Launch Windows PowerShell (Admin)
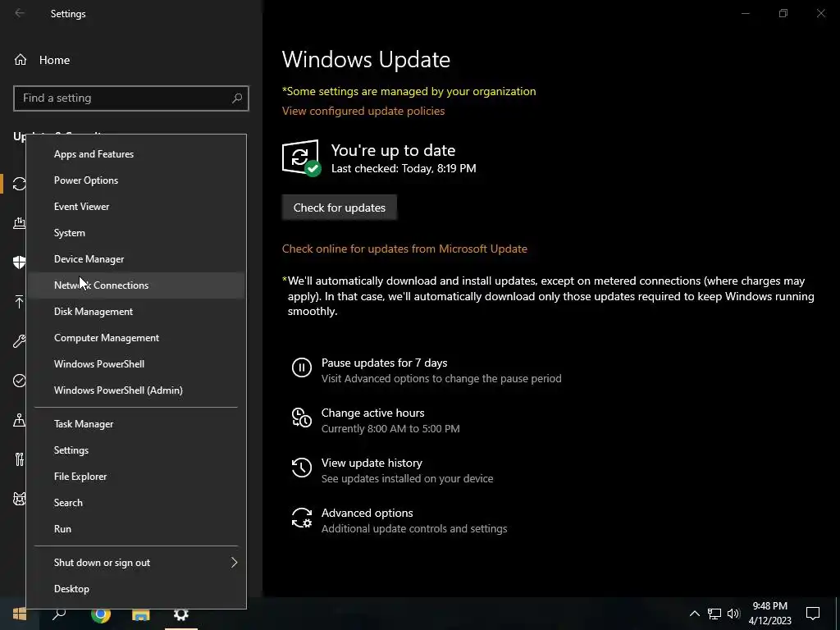Viewport: 840px width, 630px height. click(136, 390)
